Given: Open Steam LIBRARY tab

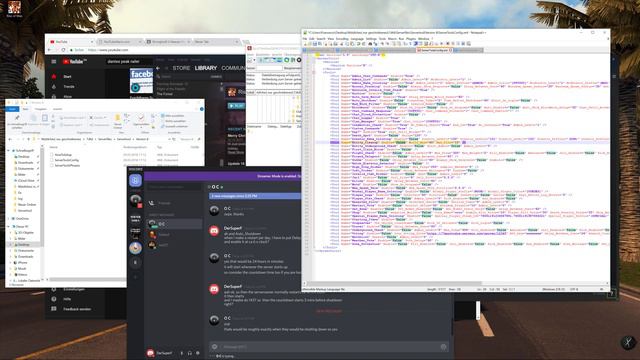Looking at the screenshot, I should (206, 68).
